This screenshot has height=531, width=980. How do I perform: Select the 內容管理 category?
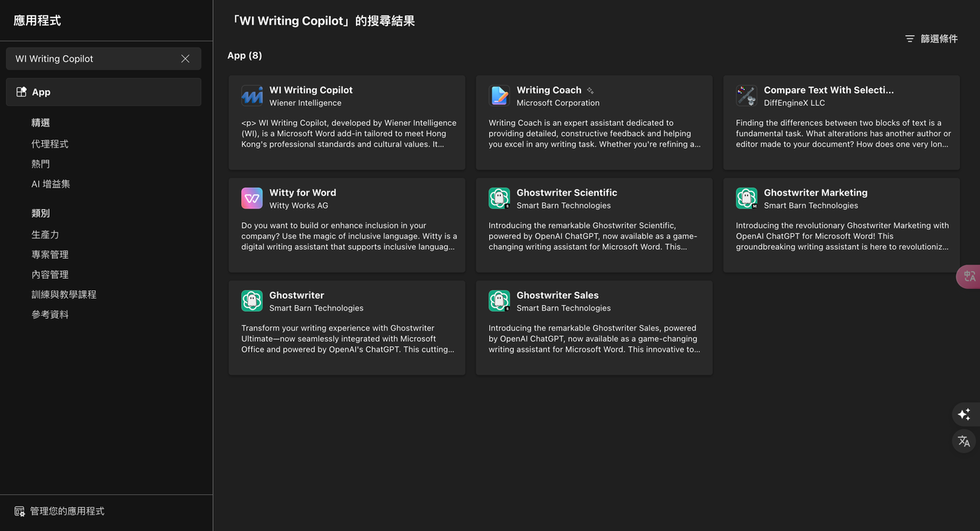[x=50, y=274]
